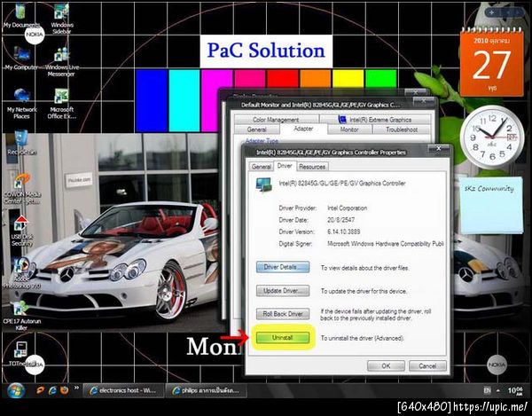Click the Roll Back Driver button

coord(283,314)
